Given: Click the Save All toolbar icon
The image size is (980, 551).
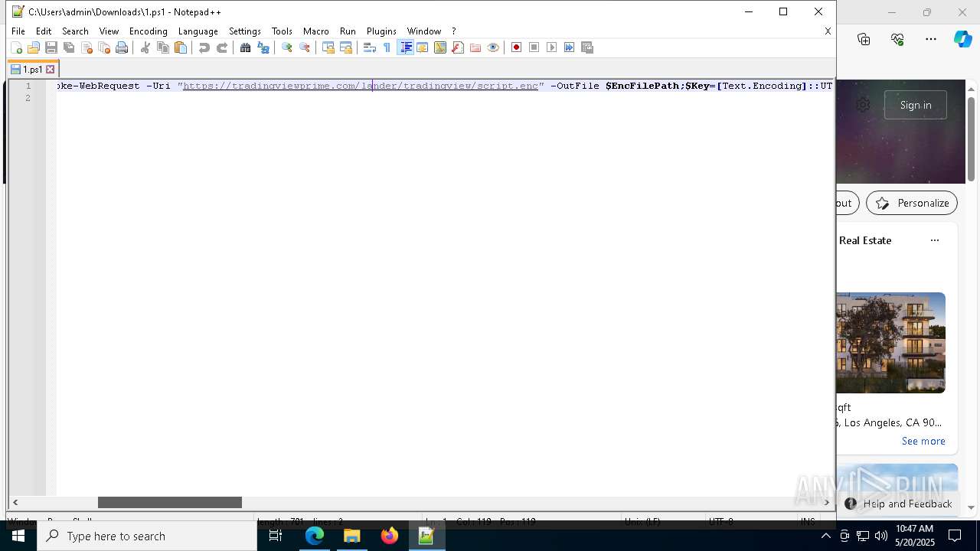Looking at the screenshot, I should 69,47.
